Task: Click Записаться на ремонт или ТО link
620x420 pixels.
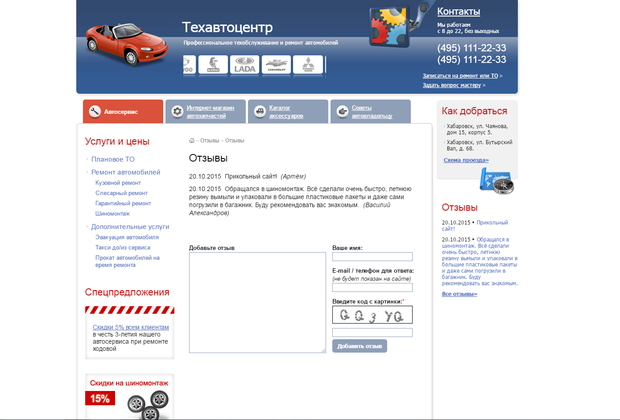Action: (460, 76)
